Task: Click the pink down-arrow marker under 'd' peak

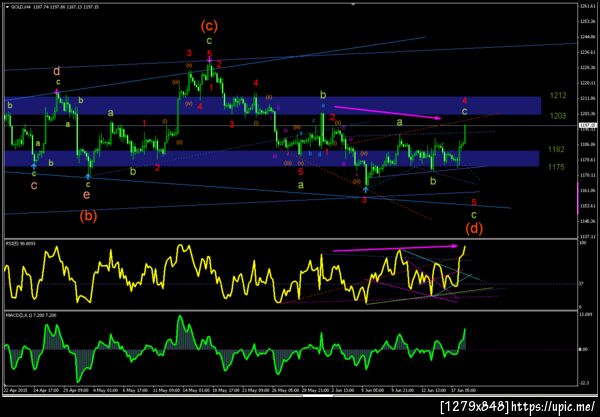Action: pyautogui.click(x=57, y=92)
